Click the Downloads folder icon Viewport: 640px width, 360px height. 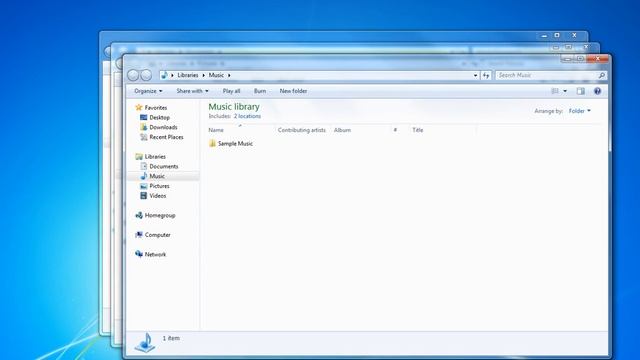tap(144, 127)
